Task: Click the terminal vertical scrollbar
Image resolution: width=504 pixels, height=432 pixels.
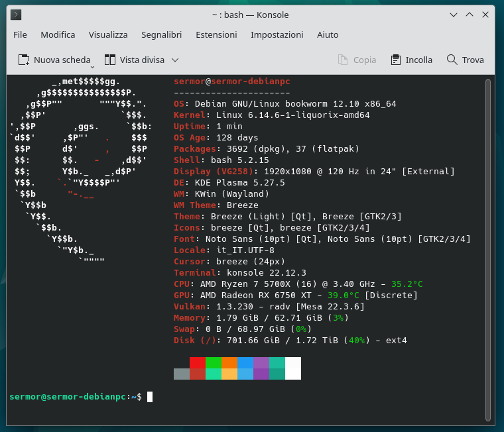Action: (488, 250)
